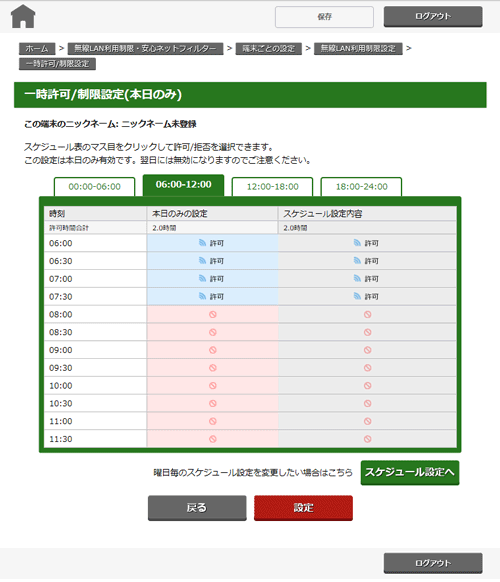
Task: Go to the home page icon
Action: (23, 16)
